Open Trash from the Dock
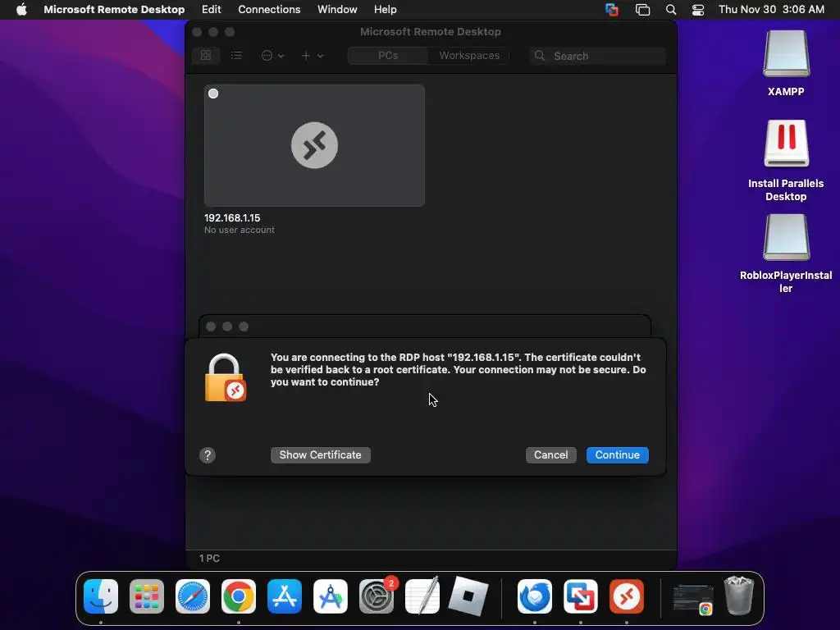Viewport: 840px width, 630px height. 739,596
